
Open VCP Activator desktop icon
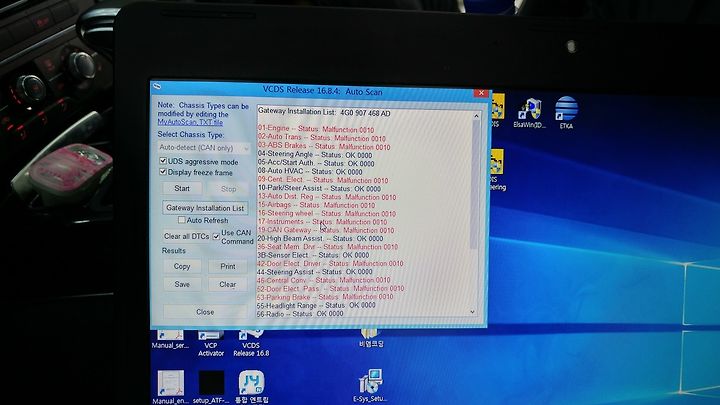pyautogui.click(x=211, y=343)
